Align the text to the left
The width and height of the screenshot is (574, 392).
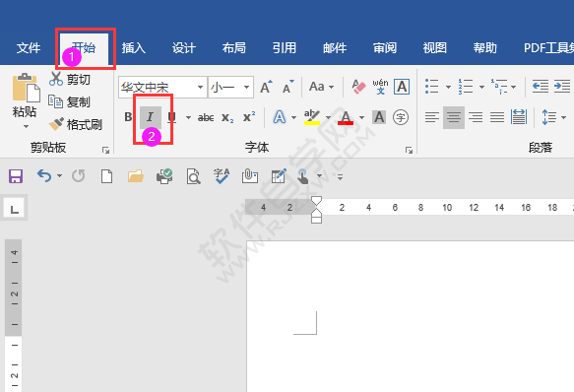pos(432,117)
